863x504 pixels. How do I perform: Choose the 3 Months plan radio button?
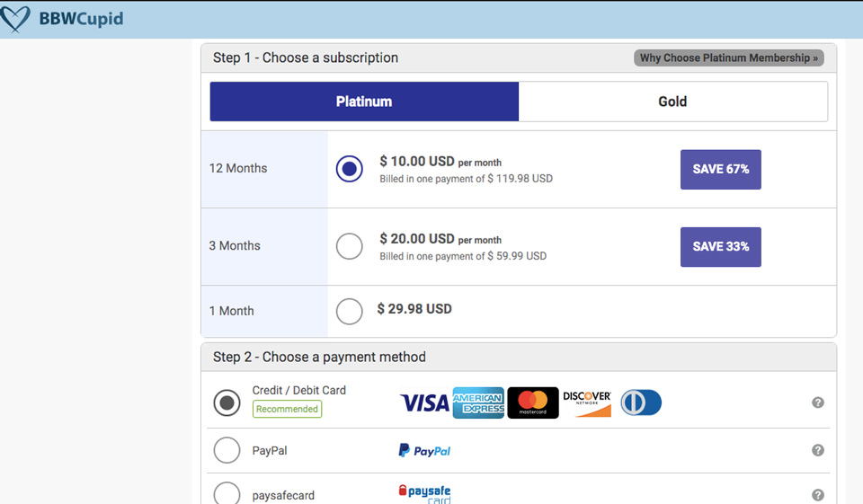(349, 246)
